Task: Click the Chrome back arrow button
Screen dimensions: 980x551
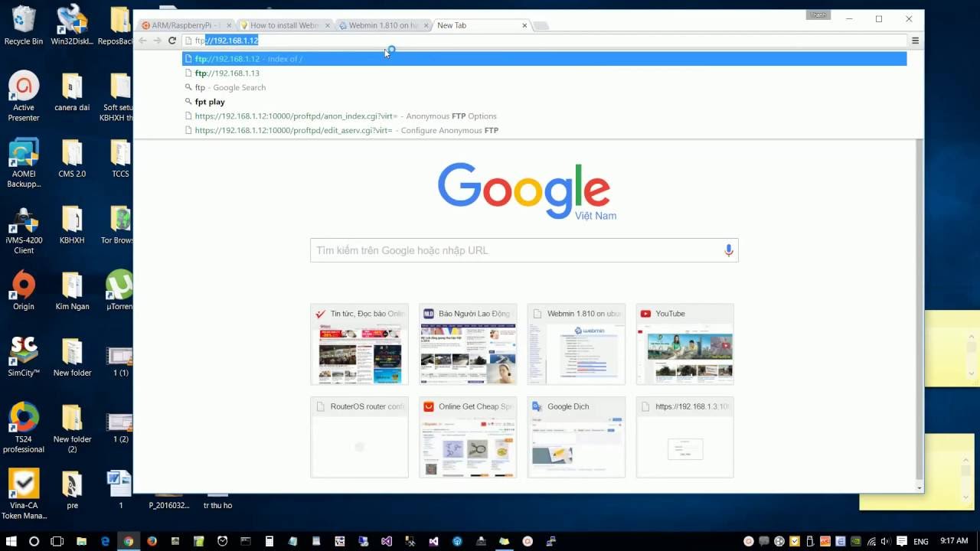Action: (x=143, y=41)
